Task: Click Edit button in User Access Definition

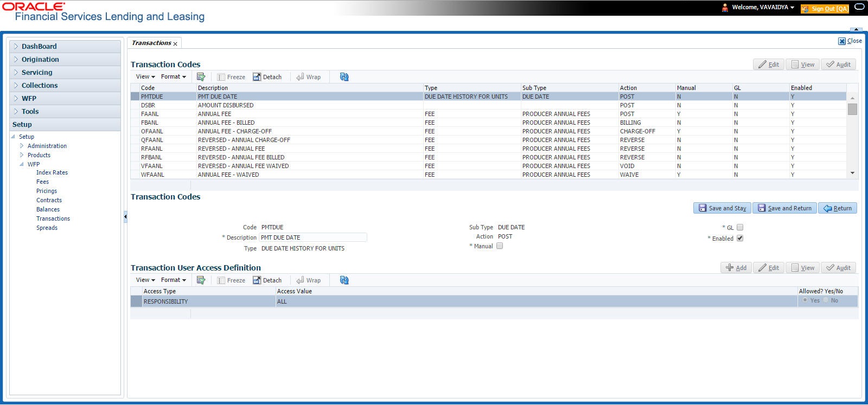Action: pyautogui.click(x=769, y=268)
